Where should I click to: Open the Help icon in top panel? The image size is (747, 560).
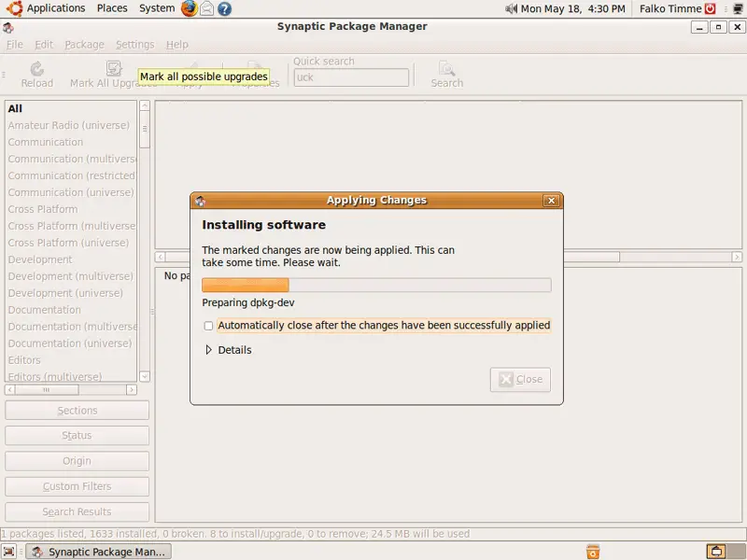(x=224, y=8)
